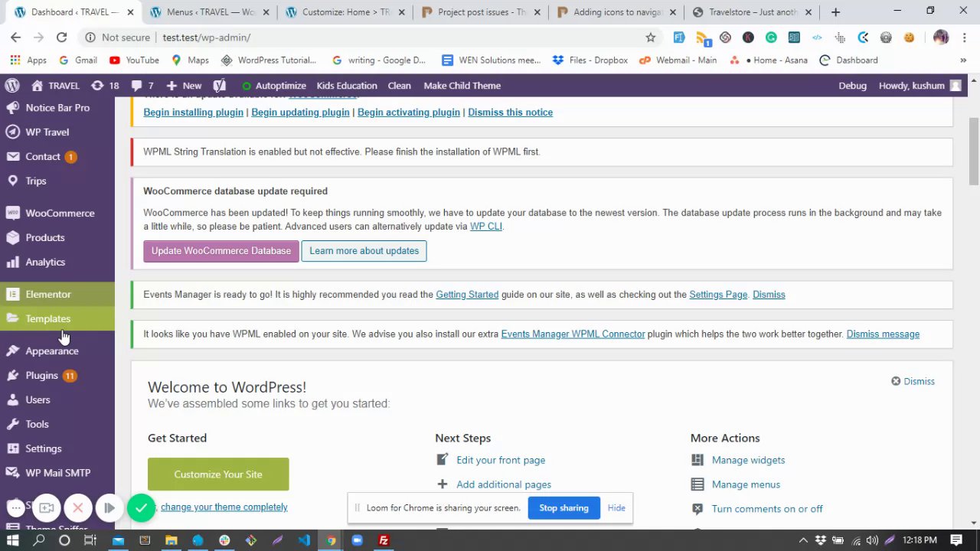This screenshot has width=980, height=551.
Task: Click the WP Mail SMTP envelope icon
Action: 12,473
